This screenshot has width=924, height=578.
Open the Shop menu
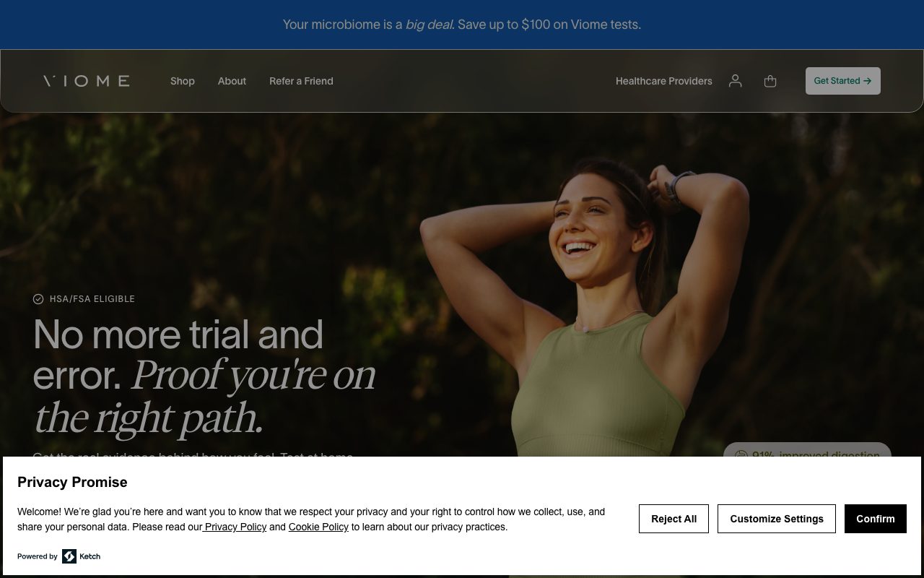click(183, 81)
